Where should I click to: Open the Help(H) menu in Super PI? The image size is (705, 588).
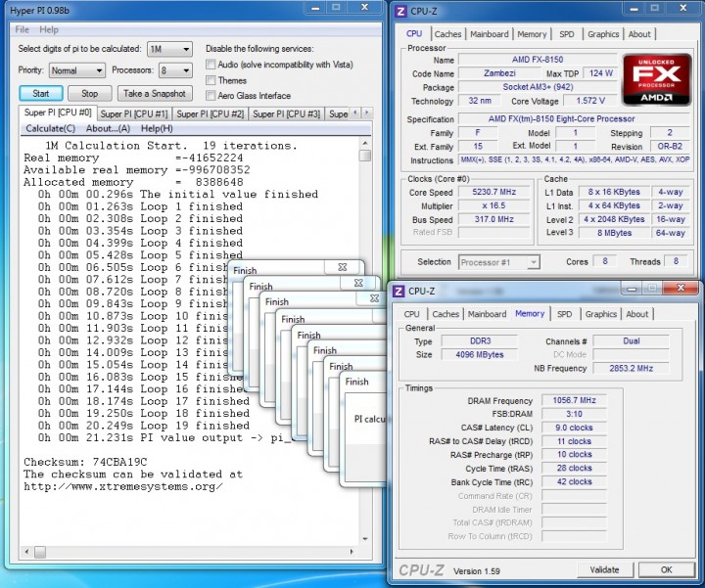[157, 128]
